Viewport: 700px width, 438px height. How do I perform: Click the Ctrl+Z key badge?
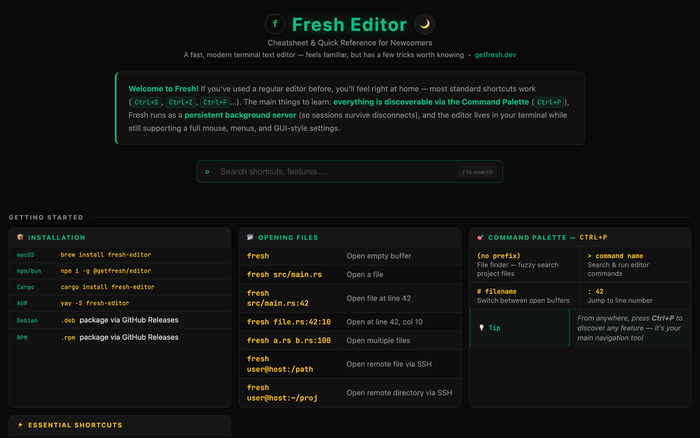[x=181, y=102]
